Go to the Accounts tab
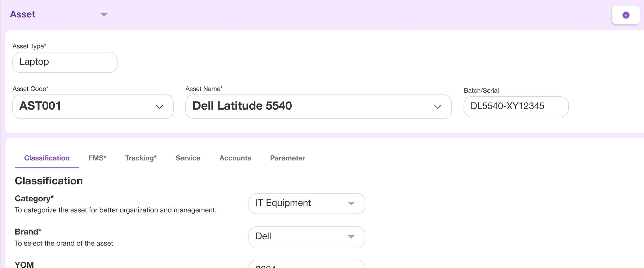This screenshot has width=644, height=268. coord(235,158)
